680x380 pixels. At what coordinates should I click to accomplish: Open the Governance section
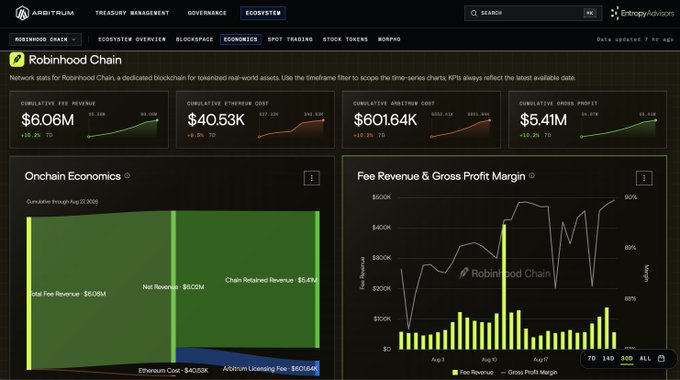point(207,13)
